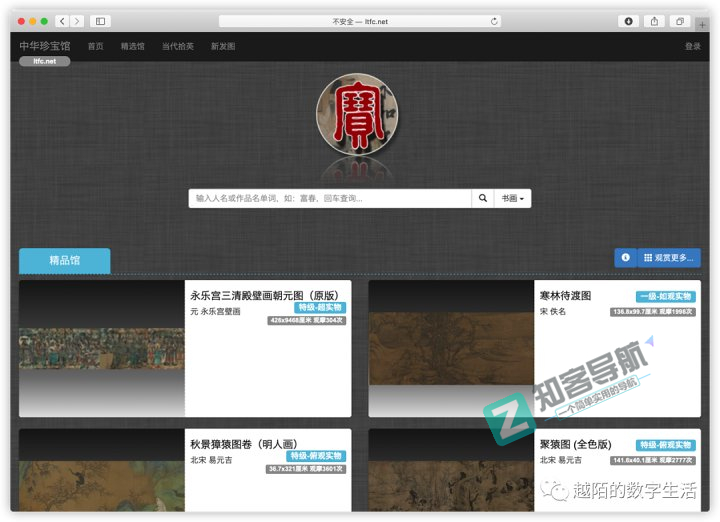Focus the artwork search input field
The image size is (720, 522).
[x=330, y=198]
